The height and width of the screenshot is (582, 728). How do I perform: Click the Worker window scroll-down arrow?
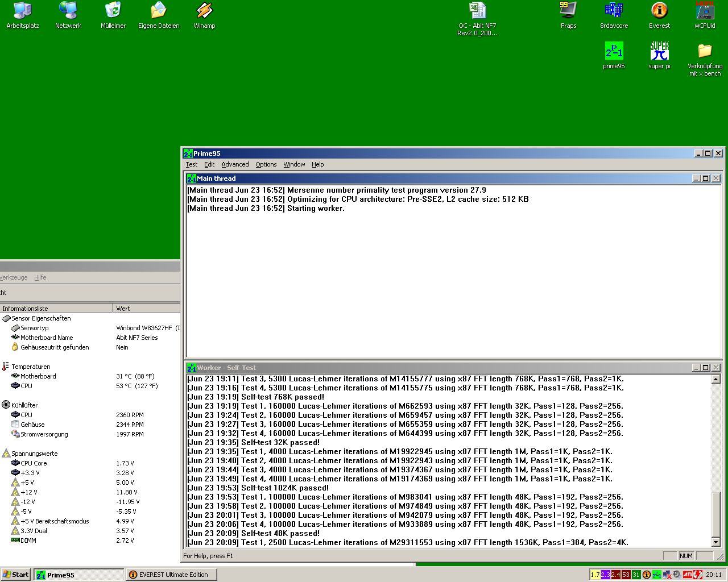pyautogui.click(x=716, y=542)
